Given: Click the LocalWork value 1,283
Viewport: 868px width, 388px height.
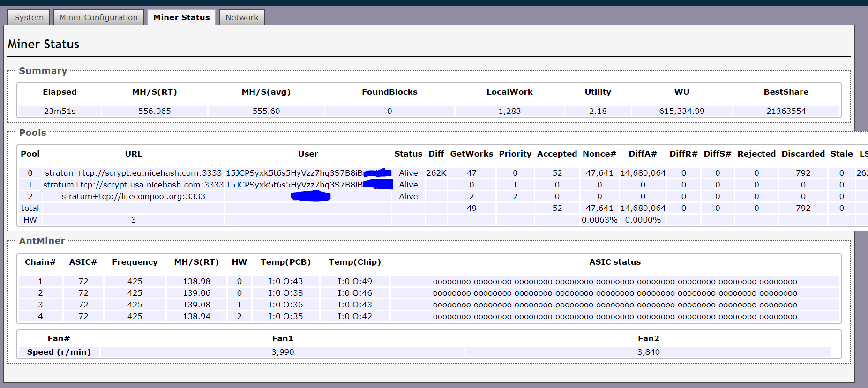Looking at the screenshot, I should pyautogui.click(x=509, y=111).
